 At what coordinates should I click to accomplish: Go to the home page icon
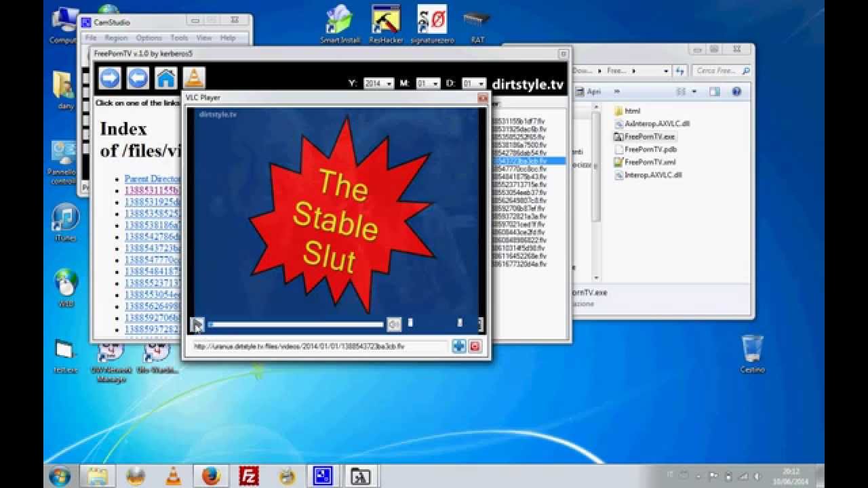point(166,78)
